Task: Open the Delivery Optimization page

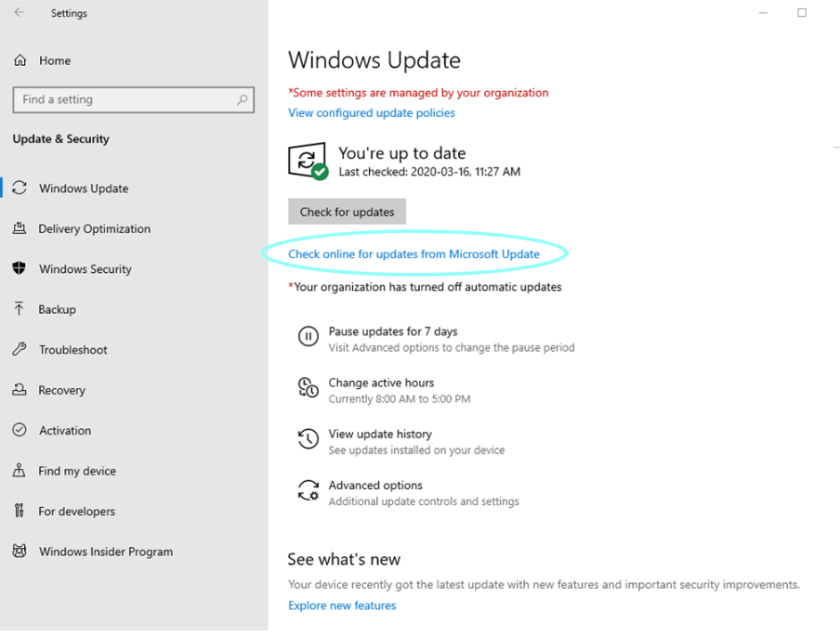Action: pyautogui.click(x=94, y=228)
